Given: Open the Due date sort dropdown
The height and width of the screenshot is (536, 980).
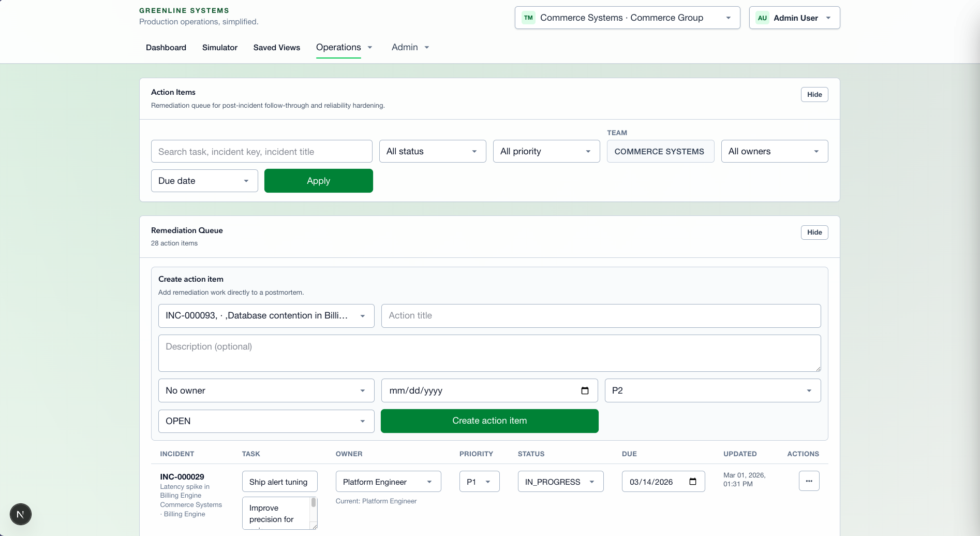Looking at the screenshot, I should pyautogui.click(x=204, y=181).
